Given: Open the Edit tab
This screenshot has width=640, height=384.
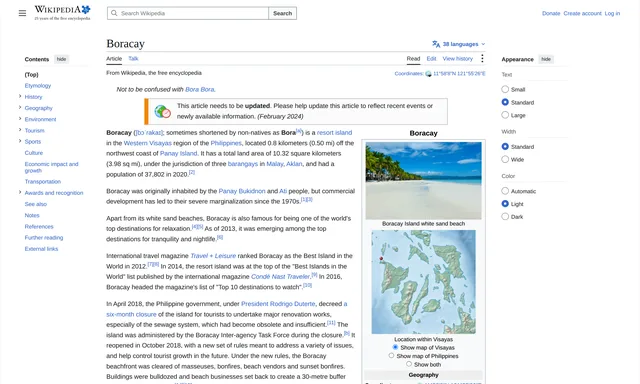Looking at the screenshot, I should 431,59.
